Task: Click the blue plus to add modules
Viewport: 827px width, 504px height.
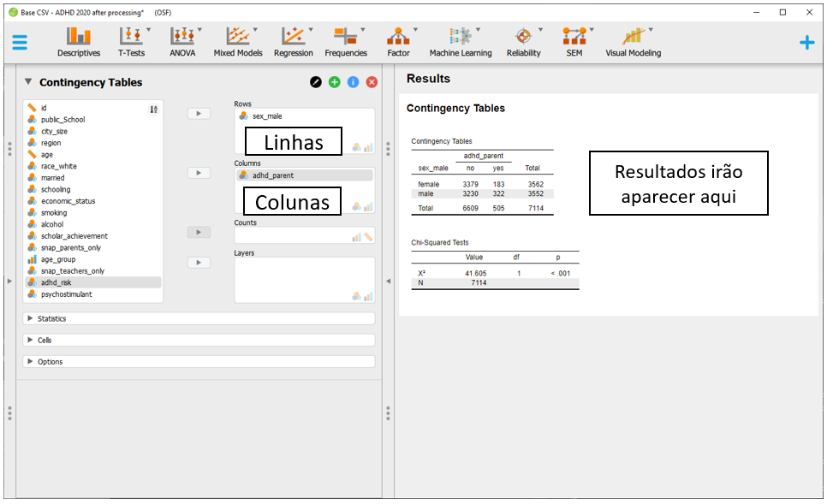Action: [806, 42]
